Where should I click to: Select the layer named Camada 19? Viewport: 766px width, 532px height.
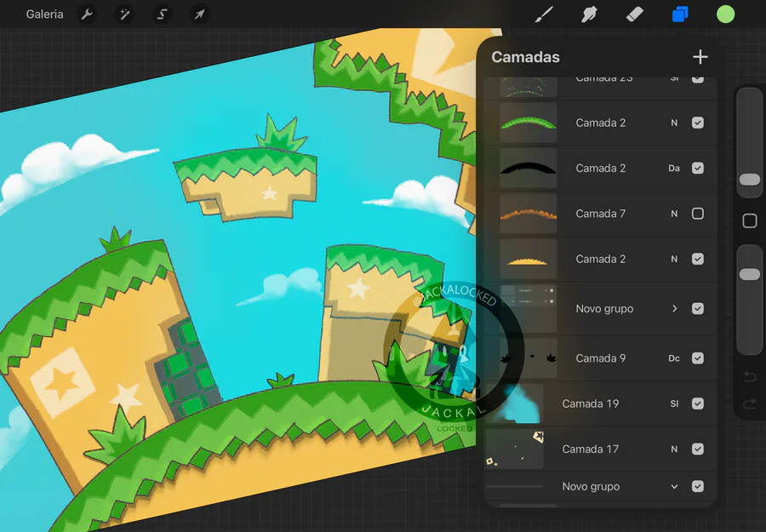pos(590,403)
